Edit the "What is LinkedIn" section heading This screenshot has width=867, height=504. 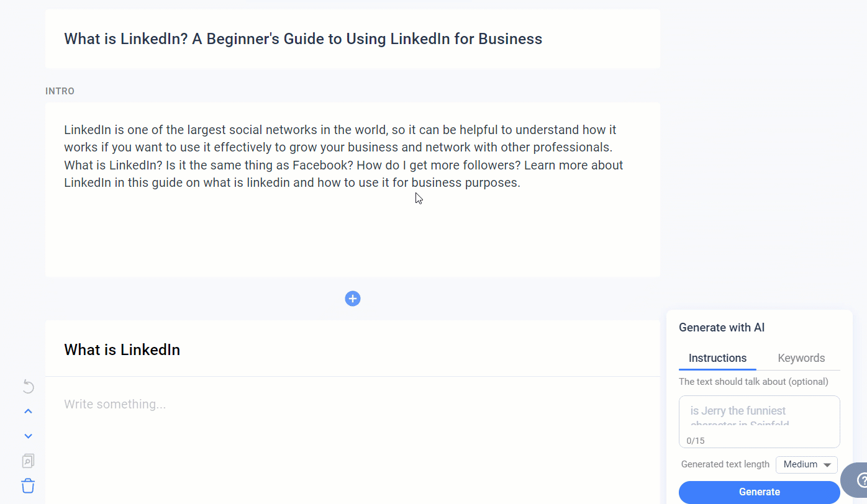tap(122, 350)
